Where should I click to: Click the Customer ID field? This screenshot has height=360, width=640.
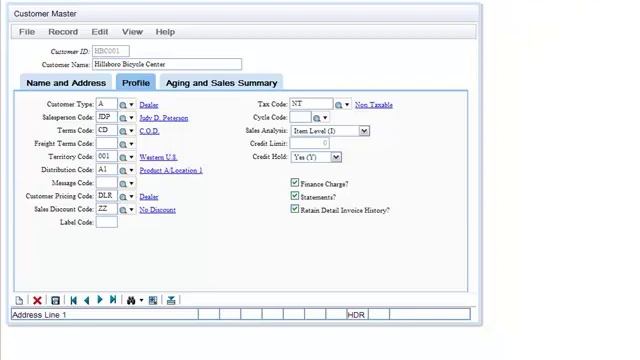[111, 51]
